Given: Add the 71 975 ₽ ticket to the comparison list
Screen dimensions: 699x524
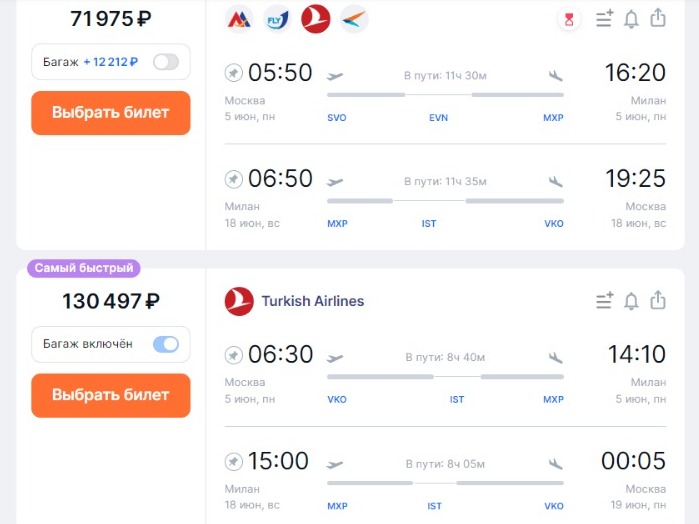Looking at the screenshot, I should (x=604, y=19).
